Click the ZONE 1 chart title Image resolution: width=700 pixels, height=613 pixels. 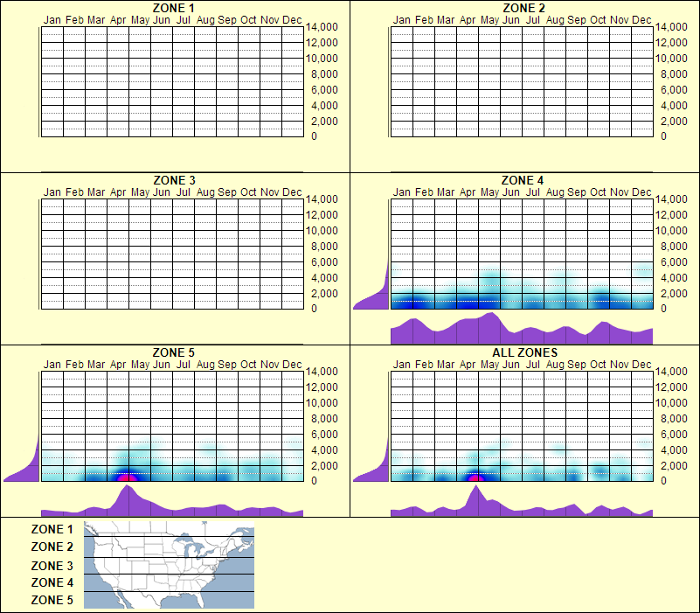[175, 9]
